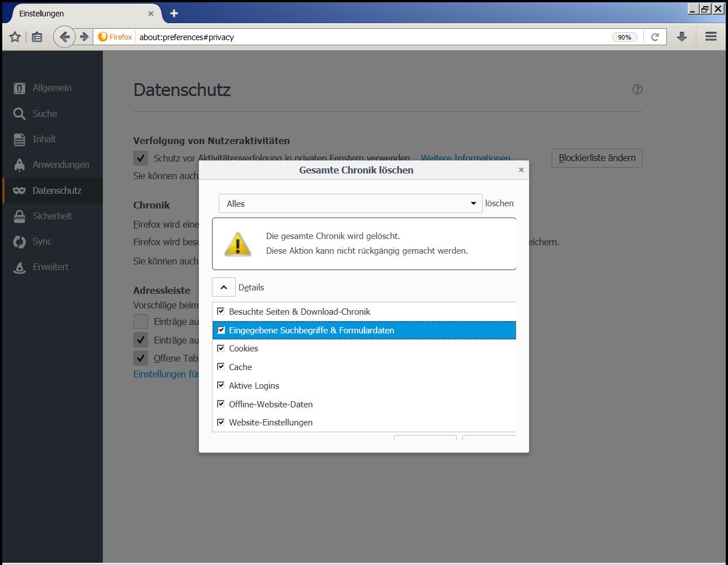This screenshot has height=565, width=728.
Task: Collapse the Details expander
Action: click(x=224, y=287)
